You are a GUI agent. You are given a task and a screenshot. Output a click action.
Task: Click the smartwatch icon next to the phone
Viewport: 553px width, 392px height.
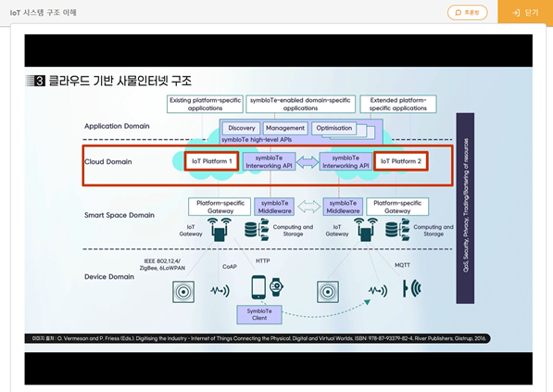[276, 287]
